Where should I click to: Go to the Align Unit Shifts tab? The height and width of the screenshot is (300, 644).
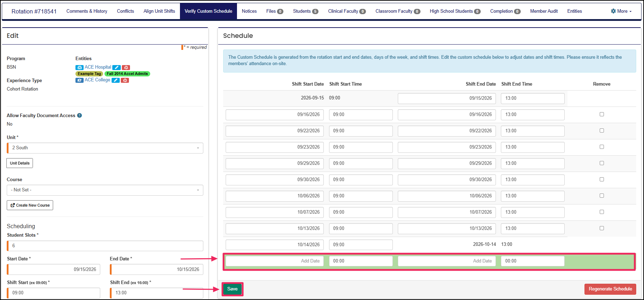159,11
